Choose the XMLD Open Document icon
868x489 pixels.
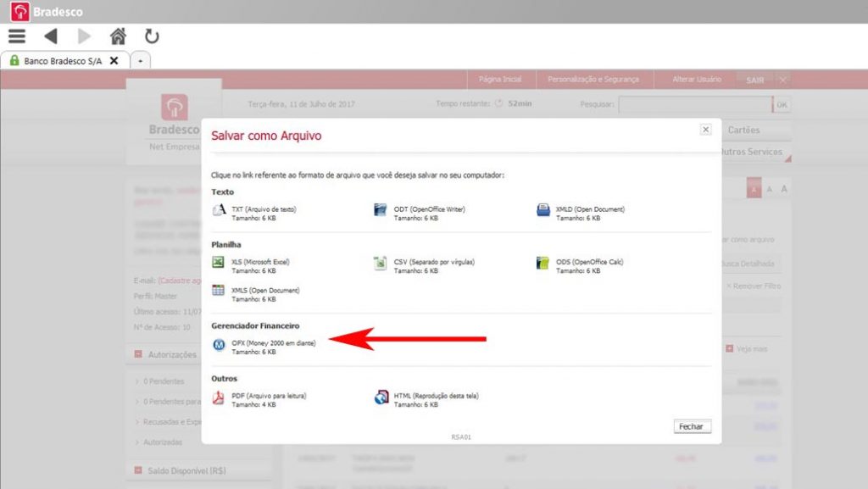[542, 211]
